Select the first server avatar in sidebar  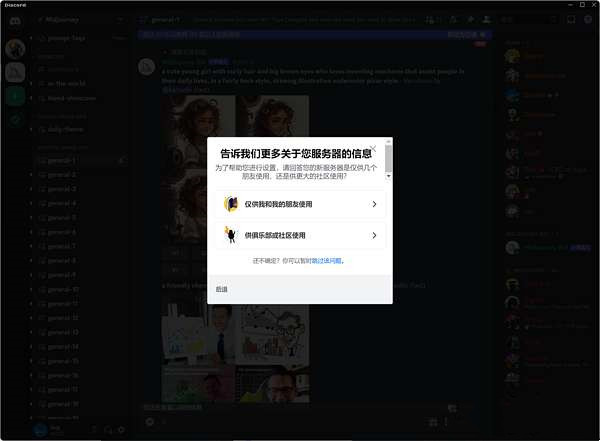point(15,49)
